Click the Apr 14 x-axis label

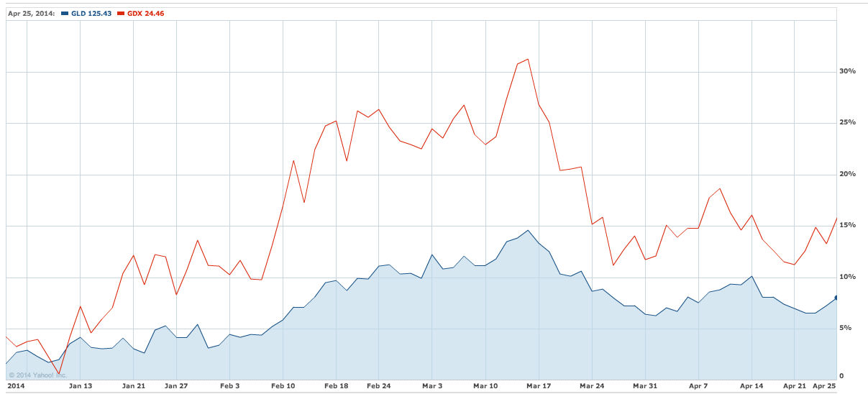pos(751,386)
